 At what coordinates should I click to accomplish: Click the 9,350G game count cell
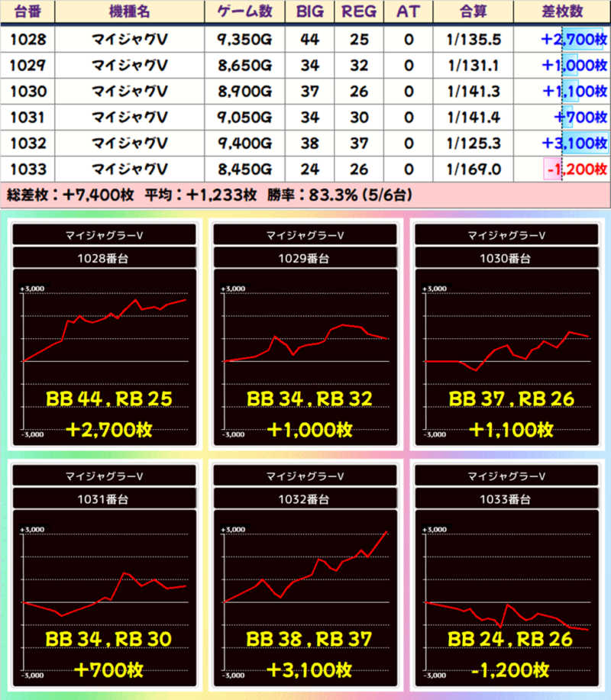(244, 39)
